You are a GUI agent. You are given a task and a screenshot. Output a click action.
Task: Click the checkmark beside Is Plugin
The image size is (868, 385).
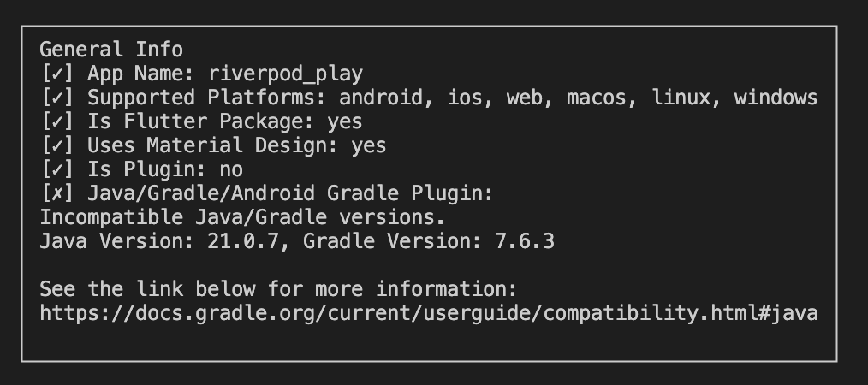click(57, 169)
